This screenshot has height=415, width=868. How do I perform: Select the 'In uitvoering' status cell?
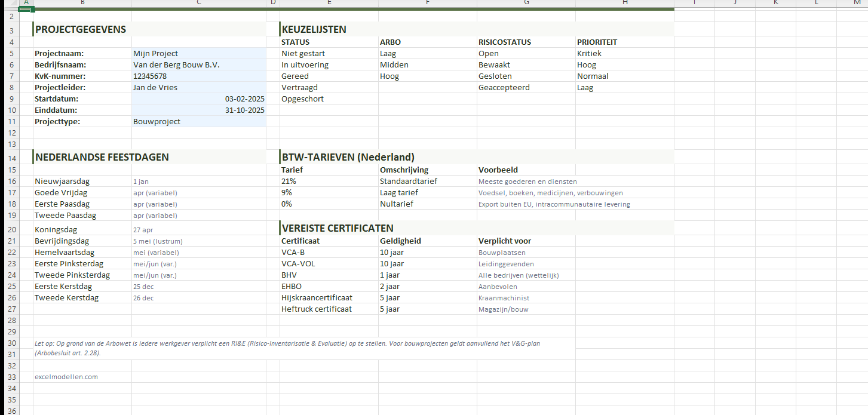point(305,65)
